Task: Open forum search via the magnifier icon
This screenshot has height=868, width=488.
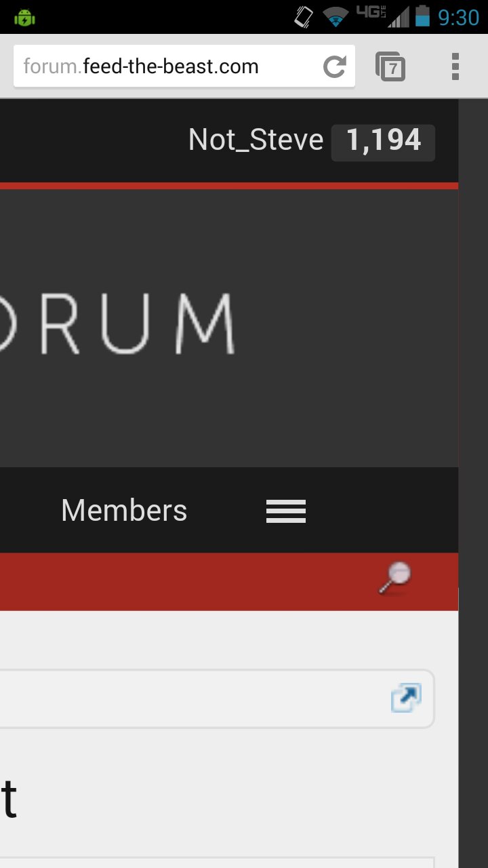Action: 394,578
